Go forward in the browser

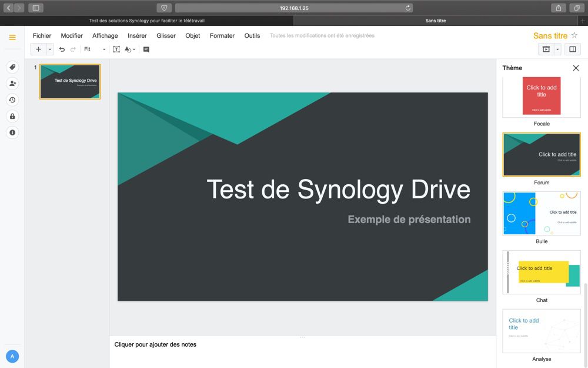coord(19,8)
